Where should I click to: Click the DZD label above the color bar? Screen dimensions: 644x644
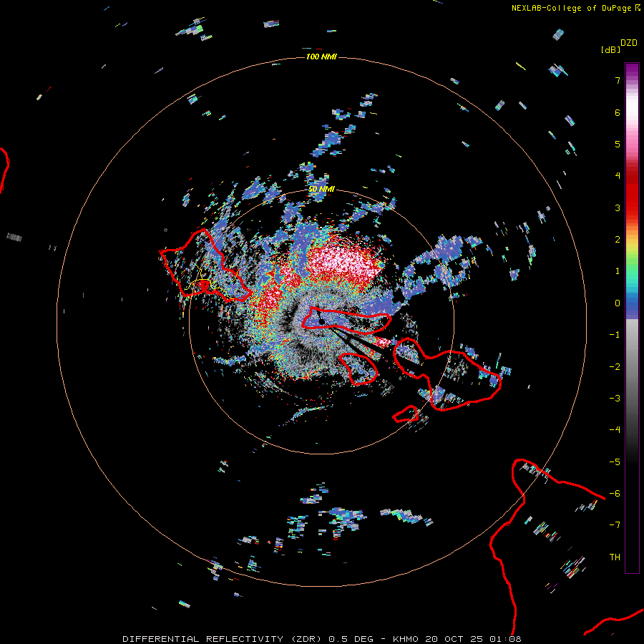(629, 43)
